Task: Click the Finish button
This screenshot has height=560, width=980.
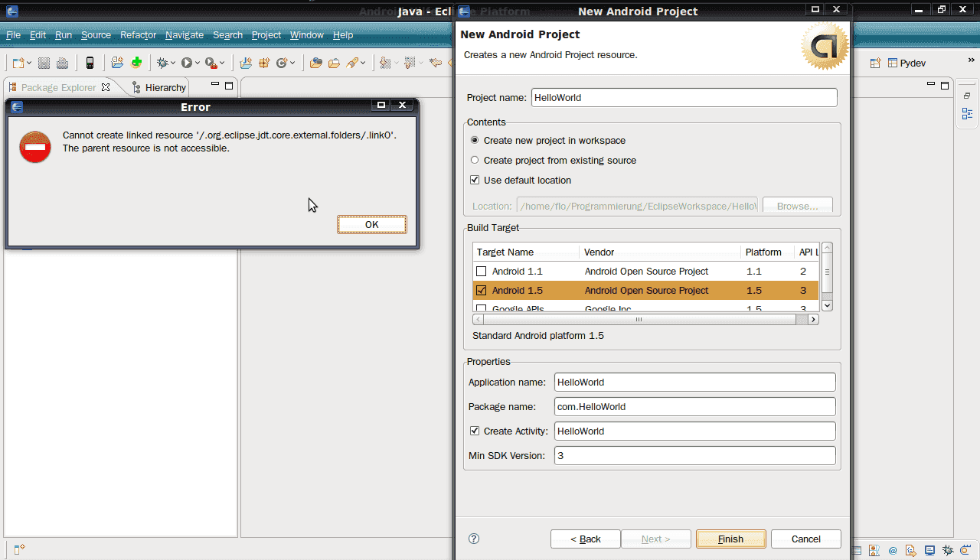Action: tap(730, 539)
